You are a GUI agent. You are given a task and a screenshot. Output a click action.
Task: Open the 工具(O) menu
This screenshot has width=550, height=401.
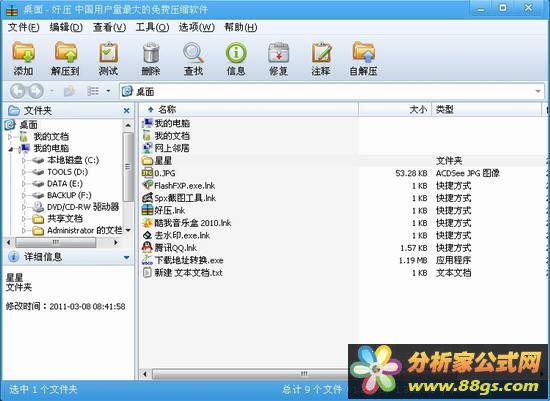click(152, 27)
